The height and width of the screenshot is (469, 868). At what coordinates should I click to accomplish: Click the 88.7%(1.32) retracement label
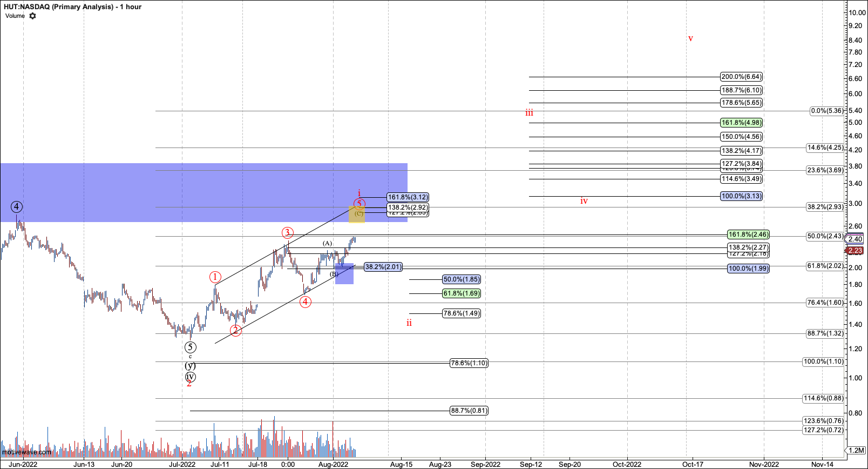click(x=825, y=333)
